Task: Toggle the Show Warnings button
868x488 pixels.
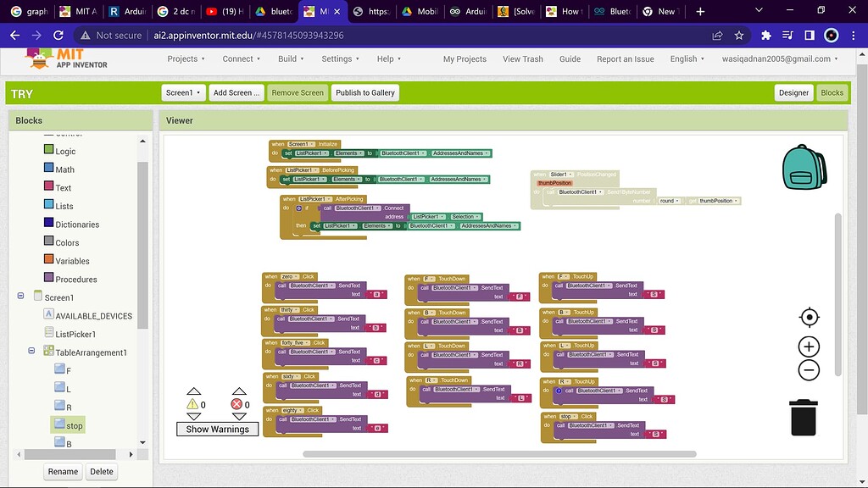Action: (x=217, y=429)
